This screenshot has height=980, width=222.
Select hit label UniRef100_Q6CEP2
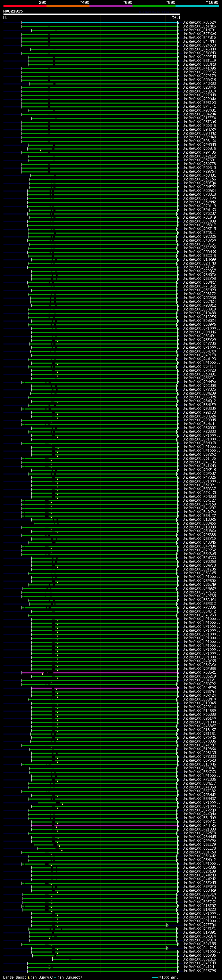(x=199, y=248)
